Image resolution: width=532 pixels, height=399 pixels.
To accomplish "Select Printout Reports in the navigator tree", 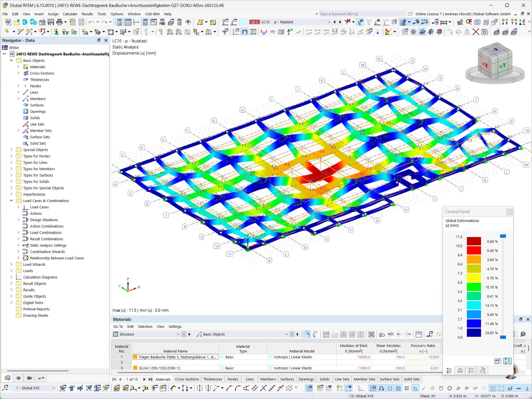I will click(36, 309).
